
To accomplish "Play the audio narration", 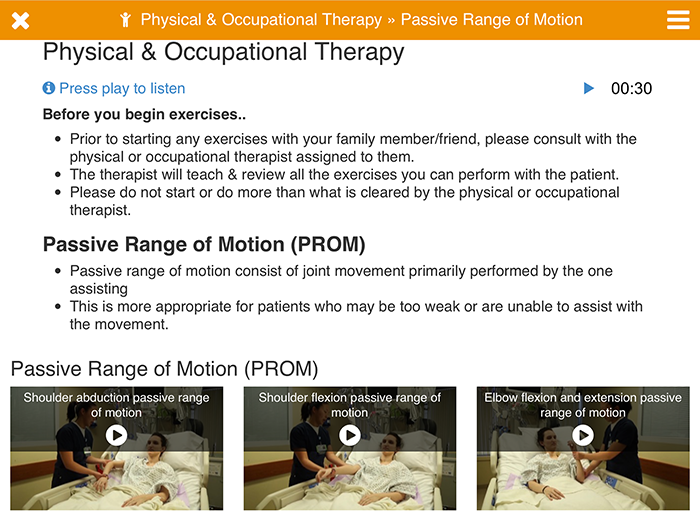I will 589,88.
